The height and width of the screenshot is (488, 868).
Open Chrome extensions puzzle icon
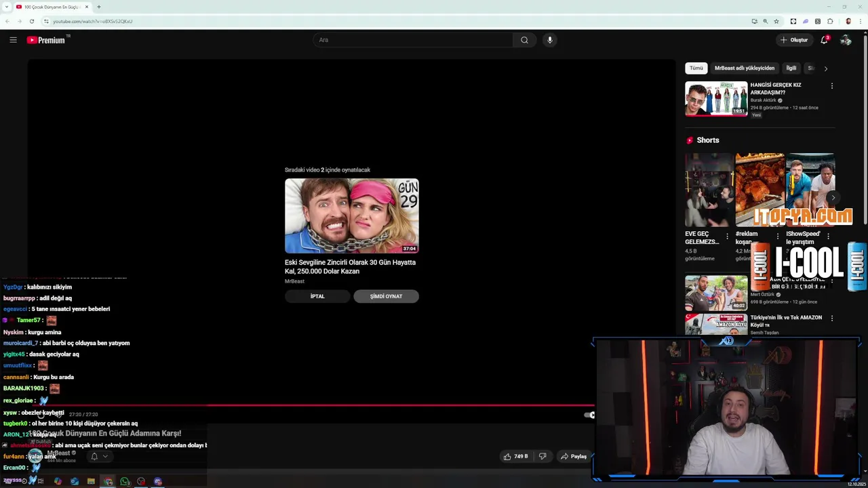click(830, 21)
